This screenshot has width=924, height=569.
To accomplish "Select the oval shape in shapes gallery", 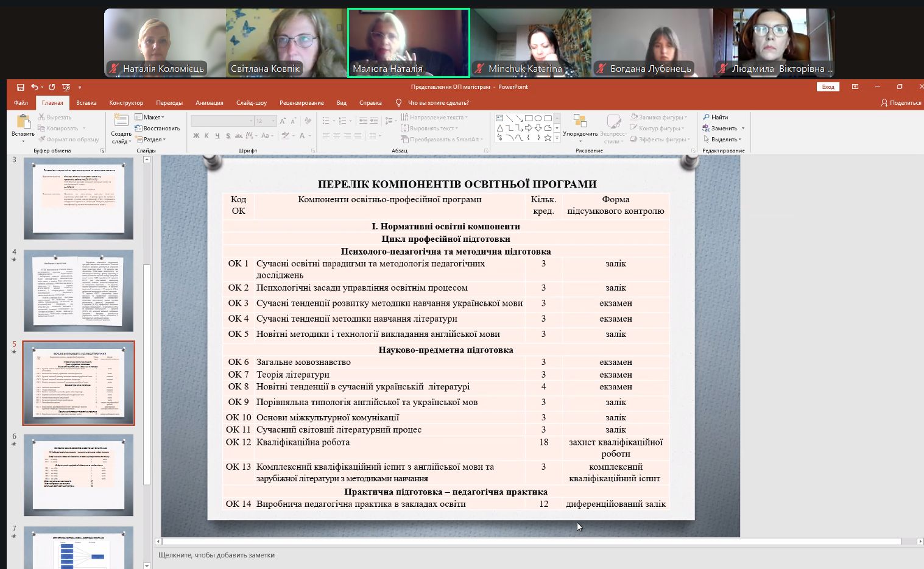I will coord(538,118).
